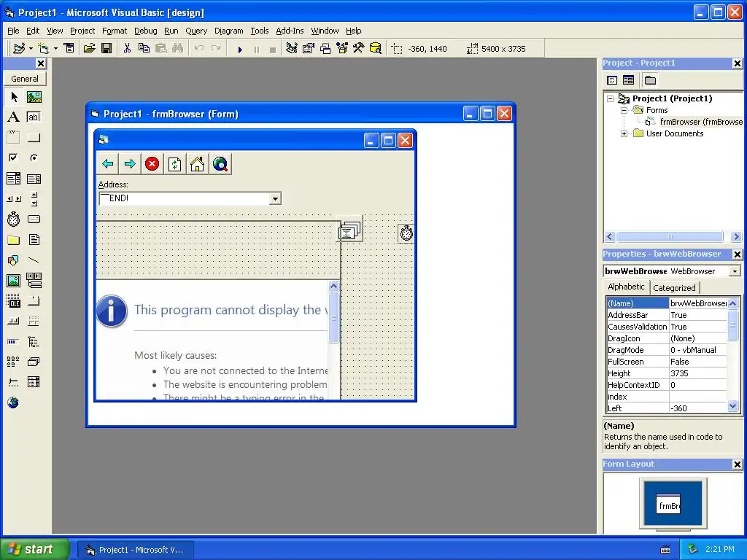Open the Menu Editor toolbar icon
The image size is (747, 560).
coord(69,48)
